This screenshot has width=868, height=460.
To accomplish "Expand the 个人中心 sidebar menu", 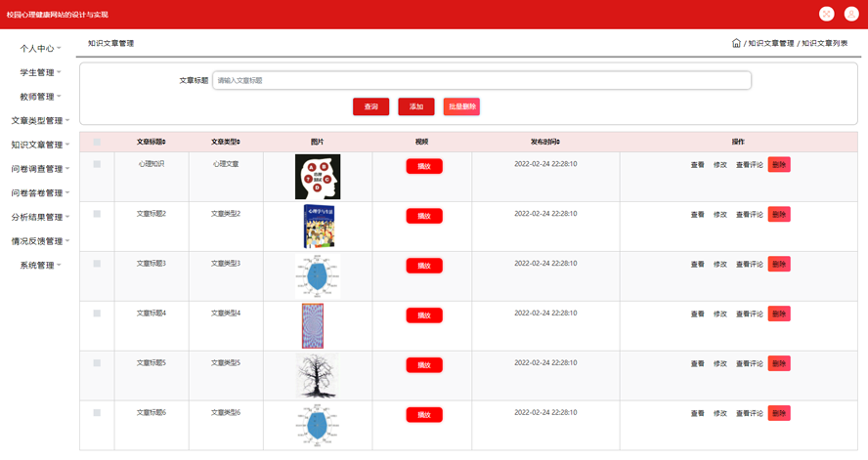I will (x=39, y=48).
